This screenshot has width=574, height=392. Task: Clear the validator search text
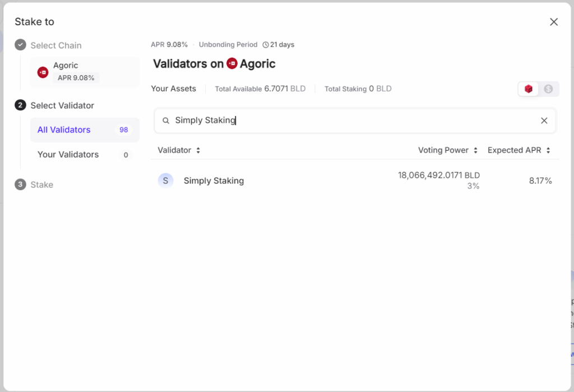click(x=544, y=121)
